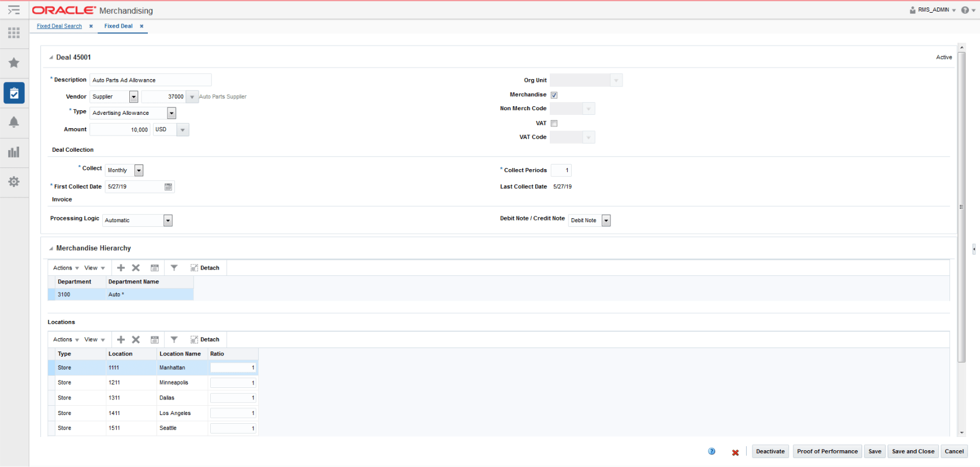Delete selected Locations row
This screenshot has width=980, height=467.
pos(136,339)
